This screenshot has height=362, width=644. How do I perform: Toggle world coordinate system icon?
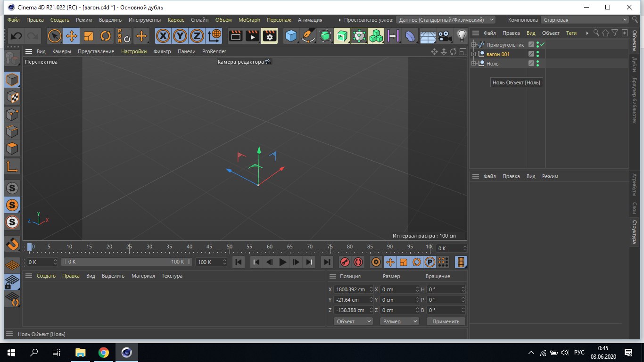click(214, 36)
